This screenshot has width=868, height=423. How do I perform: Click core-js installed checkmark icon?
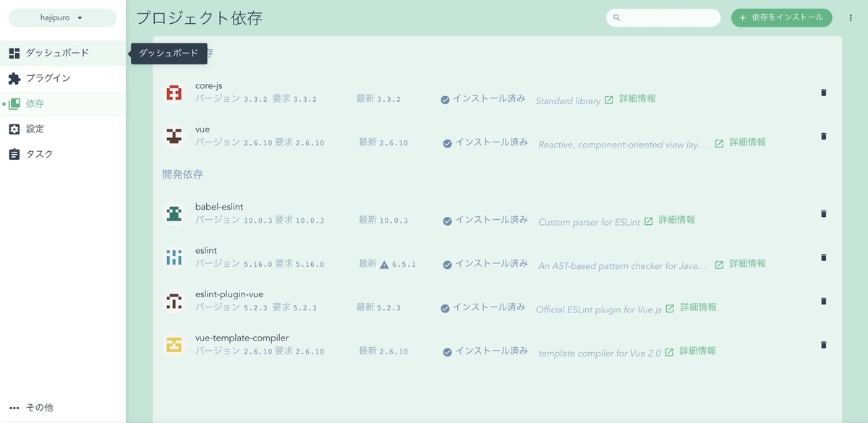445,100
